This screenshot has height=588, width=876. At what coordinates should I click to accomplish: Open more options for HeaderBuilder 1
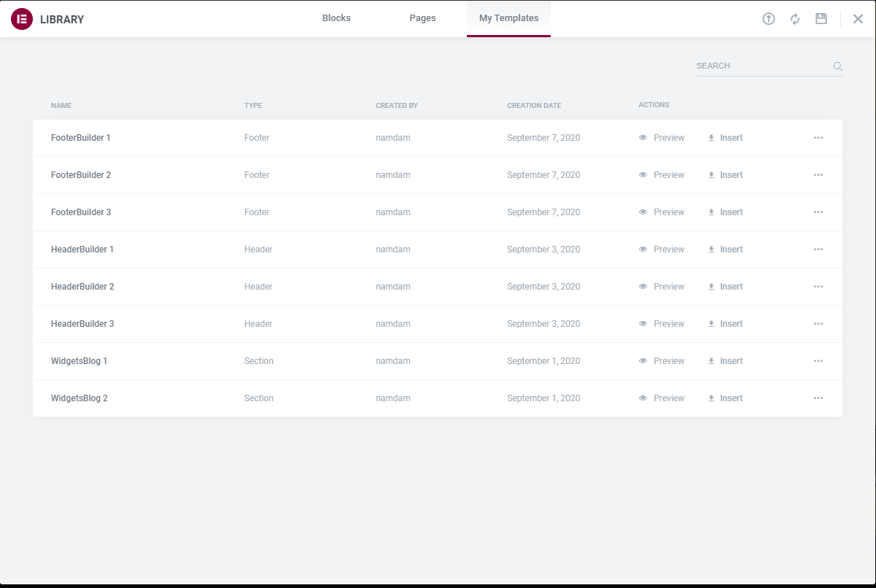(x=818, y=249)
